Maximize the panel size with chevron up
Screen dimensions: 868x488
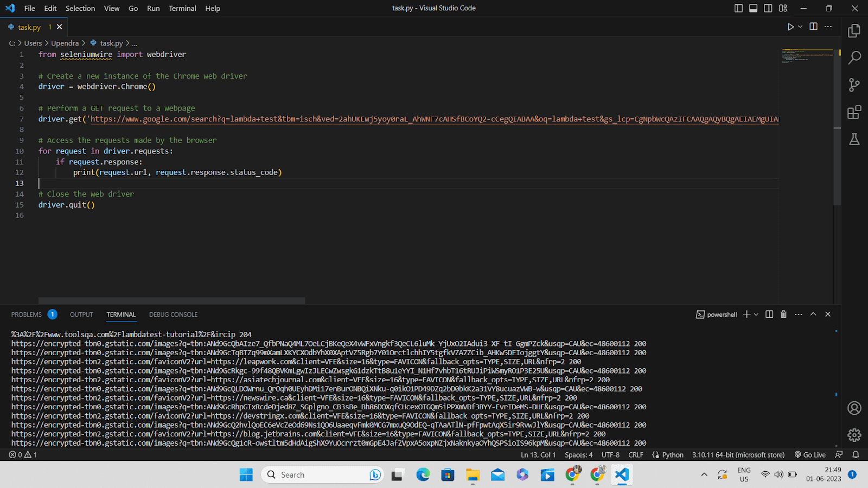[813, 314]
